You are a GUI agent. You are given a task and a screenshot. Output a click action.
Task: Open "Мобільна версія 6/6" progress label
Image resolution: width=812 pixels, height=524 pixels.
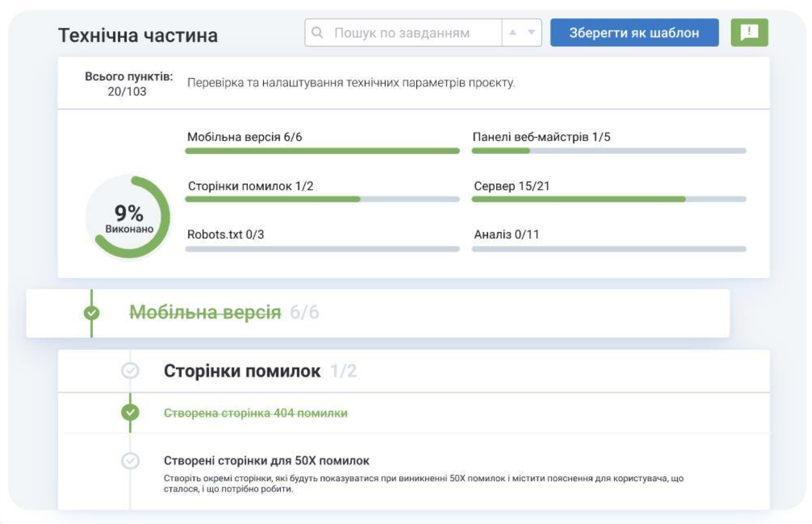244,137
